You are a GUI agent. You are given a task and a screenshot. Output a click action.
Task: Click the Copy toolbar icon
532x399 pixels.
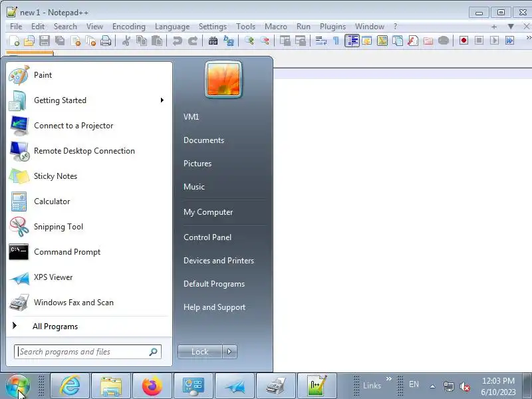click(142, 41)
